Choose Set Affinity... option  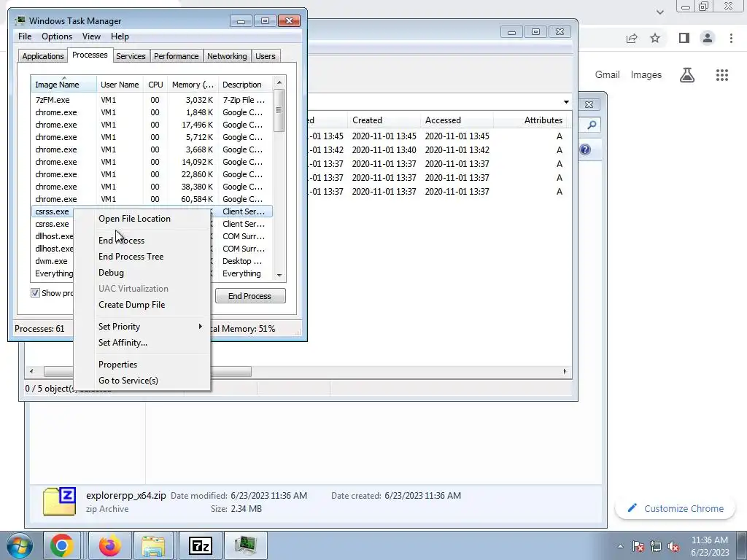pos(123,343)
